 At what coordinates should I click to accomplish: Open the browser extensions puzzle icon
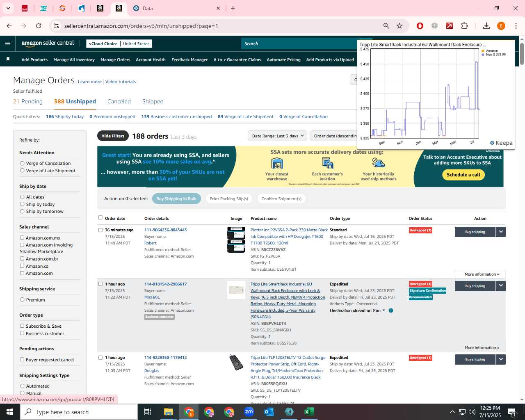coord(464,26)
